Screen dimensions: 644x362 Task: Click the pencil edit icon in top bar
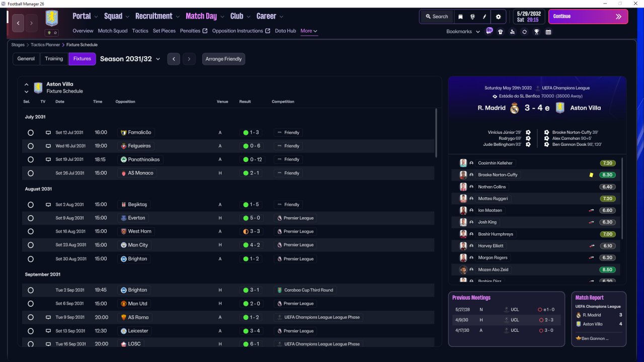[x=485, y=17]
